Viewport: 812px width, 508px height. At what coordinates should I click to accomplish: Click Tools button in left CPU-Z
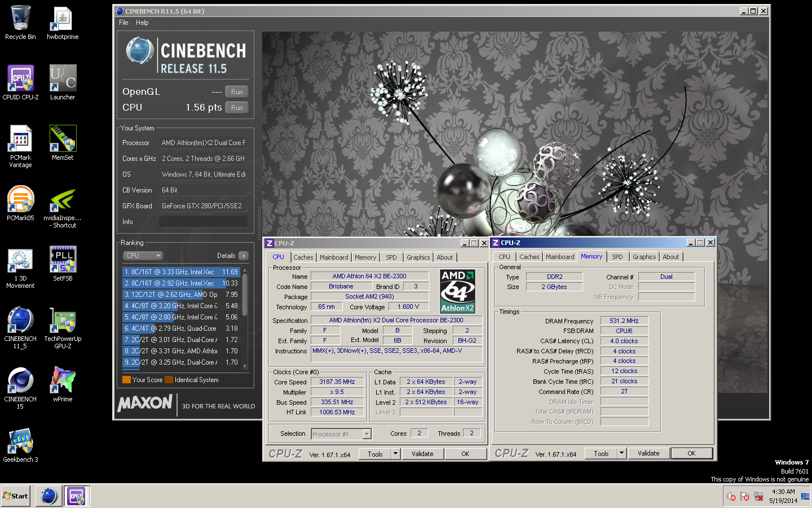(x=375, y=454)
